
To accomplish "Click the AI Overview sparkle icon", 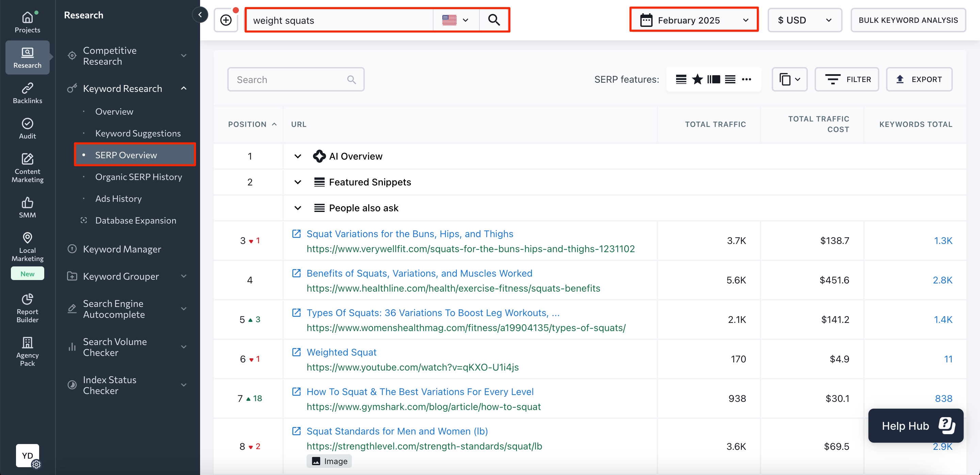I will point(319,156).
